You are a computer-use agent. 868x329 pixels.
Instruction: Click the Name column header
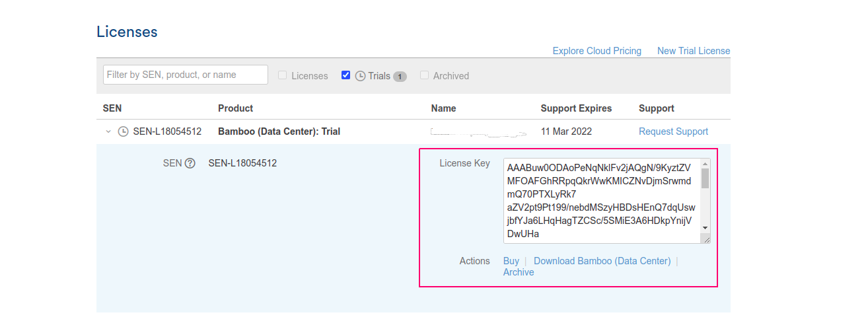coord(444,108)
